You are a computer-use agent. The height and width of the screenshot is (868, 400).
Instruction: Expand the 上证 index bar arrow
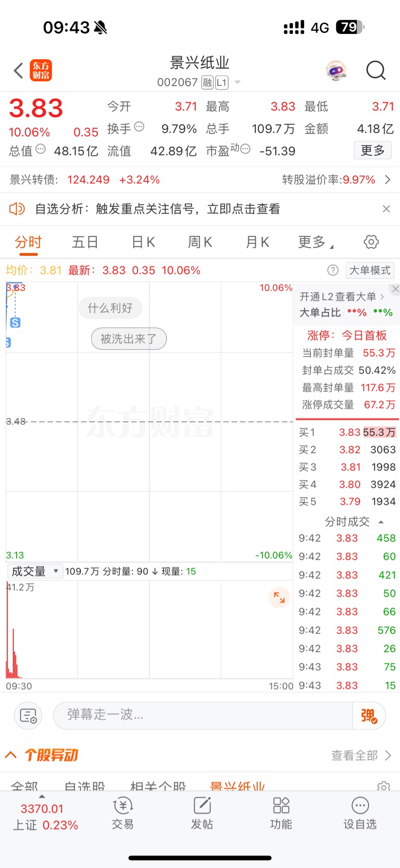[42, 797]
